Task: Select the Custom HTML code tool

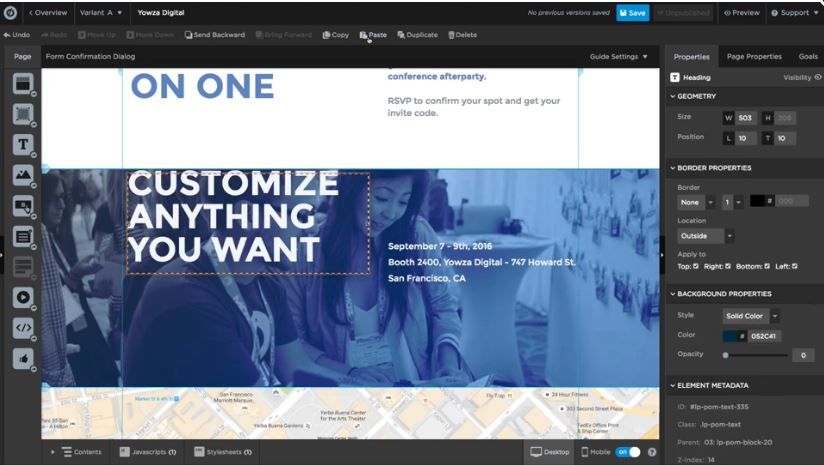Action: [x=23, y=328]
